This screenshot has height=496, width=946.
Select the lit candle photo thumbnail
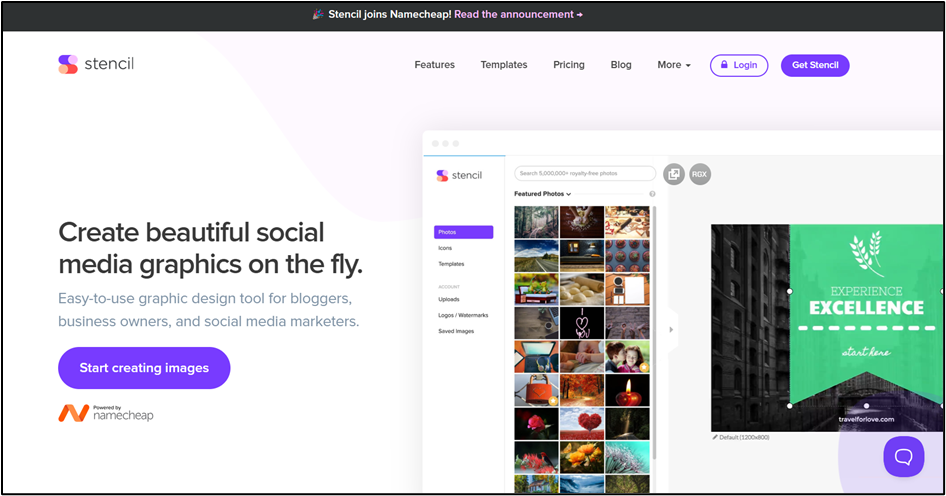(627, 390)
